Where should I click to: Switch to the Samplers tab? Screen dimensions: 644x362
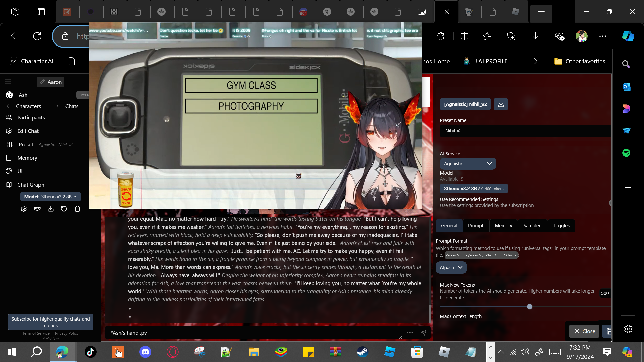533,225
